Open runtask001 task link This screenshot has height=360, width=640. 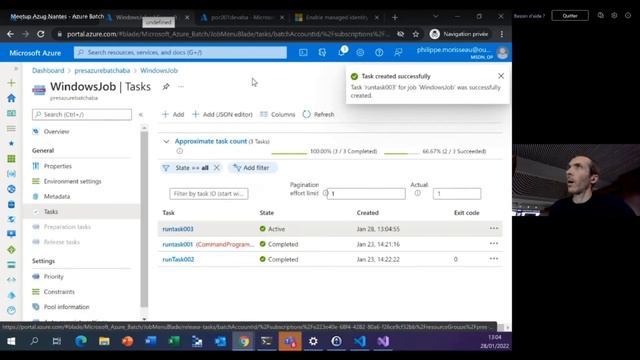(178, 244)
